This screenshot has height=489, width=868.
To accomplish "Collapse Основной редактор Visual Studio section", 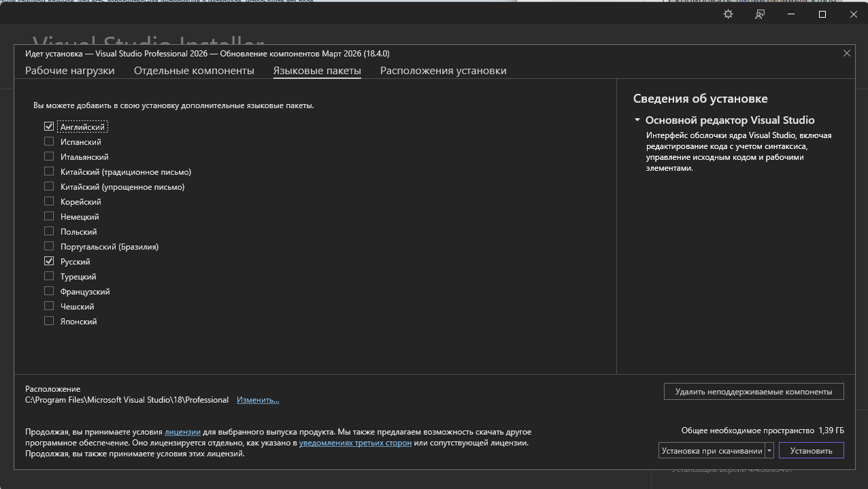I will (637, 120).
